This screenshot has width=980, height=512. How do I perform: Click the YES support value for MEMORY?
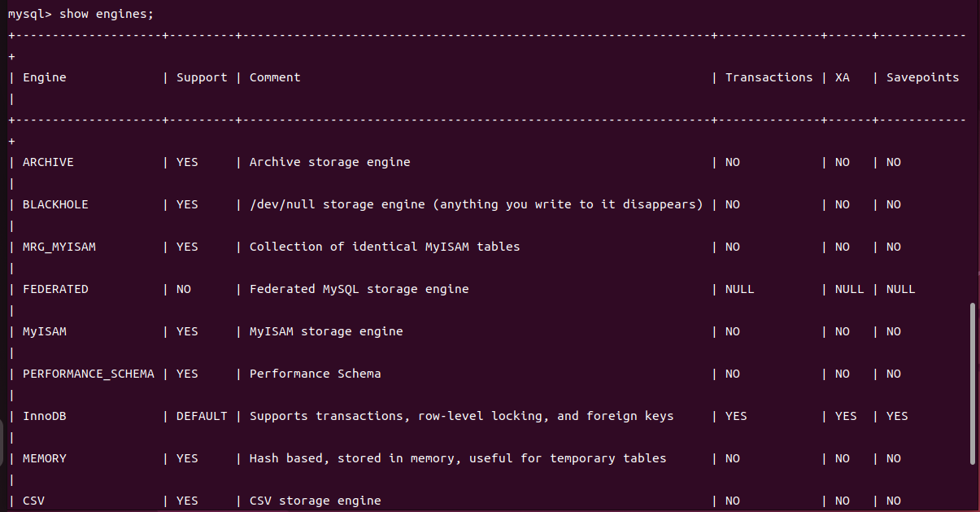click(x=187, y=458)
